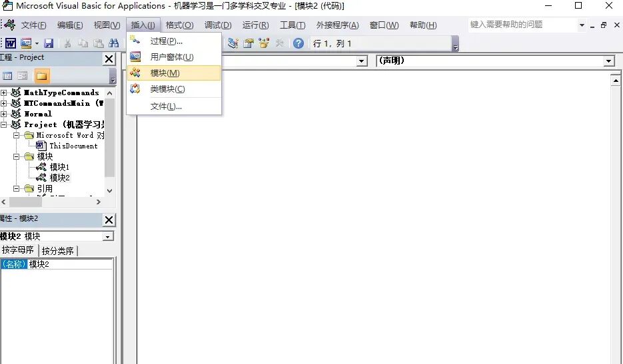
Task: Click the Cut scissors icon
Action: click(67, 43)
